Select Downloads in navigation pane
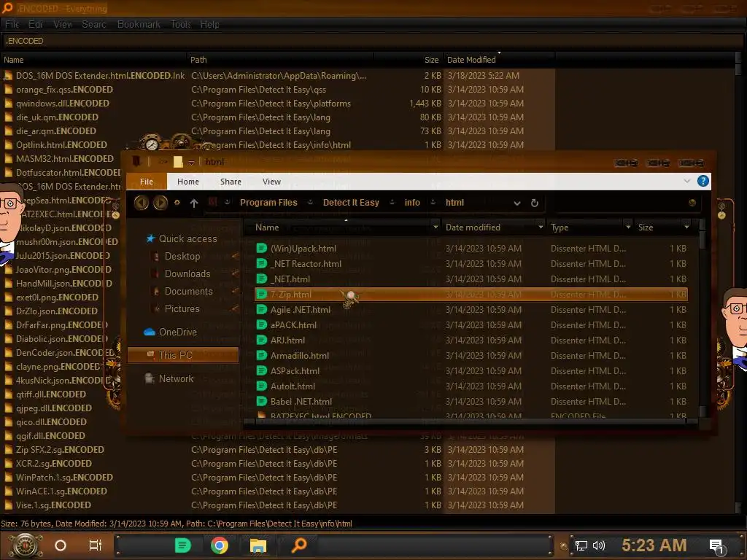Viewport: 747px width, 560px height. pos(187,274)
